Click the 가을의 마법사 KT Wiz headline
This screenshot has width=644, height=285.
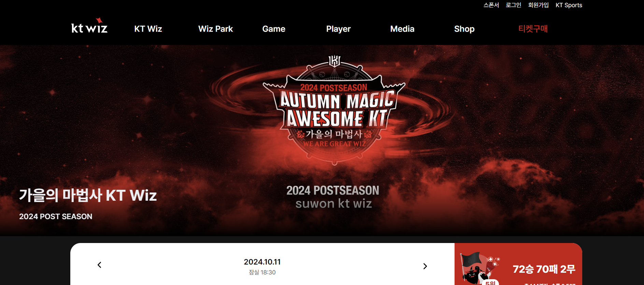pos(88,195)
